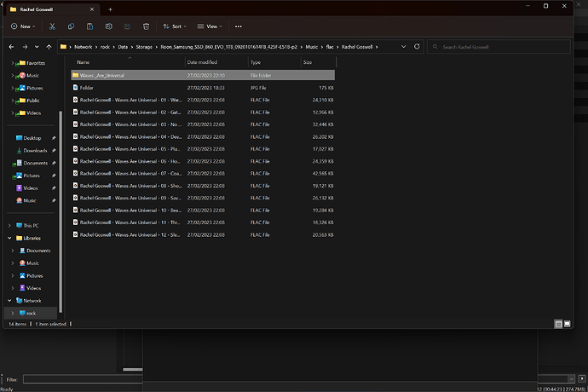Expand the This PC tree node
The width and height of the screenshot is (588, 392).
click(x=12, y=226)
